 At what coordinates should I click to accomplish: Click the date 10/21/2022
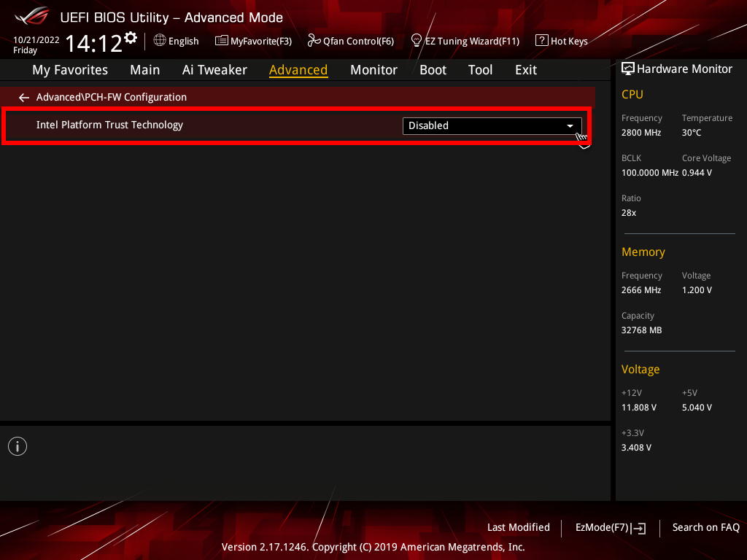[x=36, y=40]
